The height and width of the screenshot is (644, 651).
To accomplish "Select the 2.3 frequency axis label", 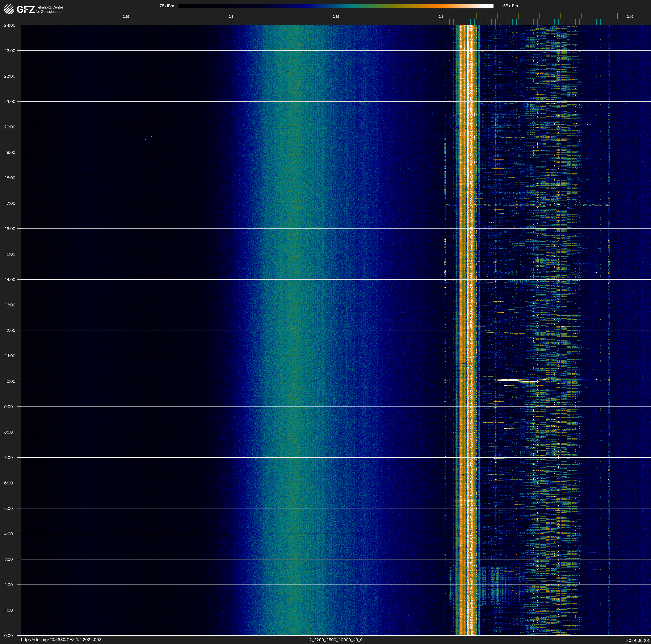I will click(x=231, y=17).
